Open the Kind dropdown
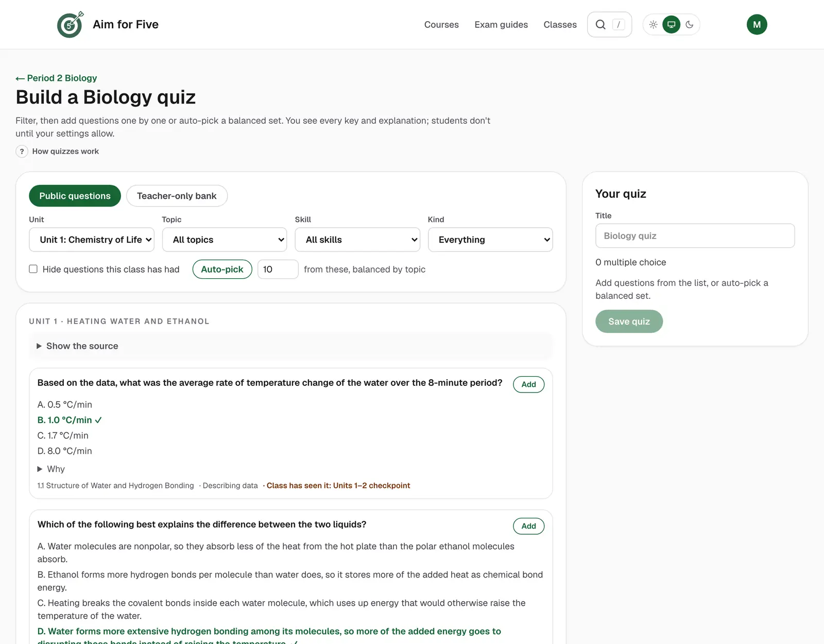Viewport: 824px width, 644px height. (490, 240)
